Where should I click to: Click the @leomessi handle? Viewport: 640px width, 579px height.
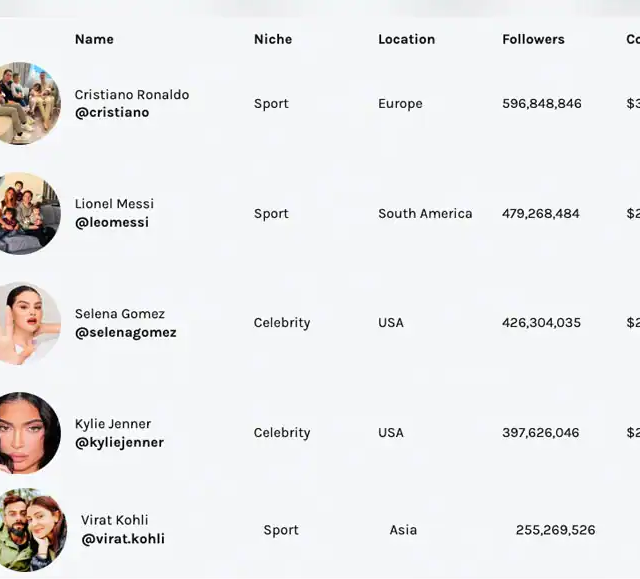[112, 222]
